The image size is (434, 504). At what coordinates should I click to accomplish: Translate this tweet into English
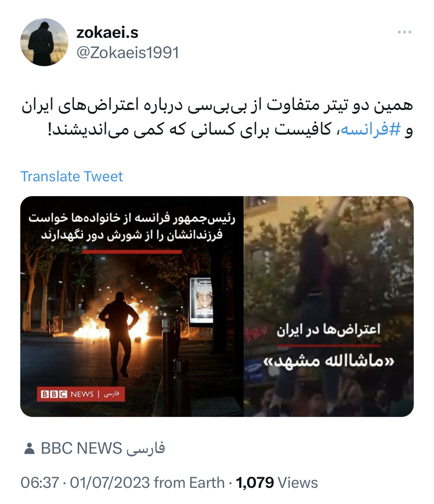click(x=72, y=176)
